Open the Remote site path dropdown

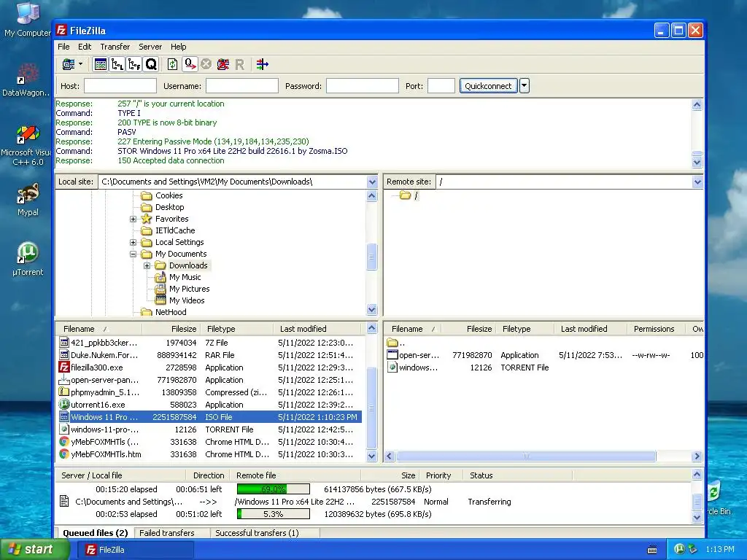coord(697,182)
